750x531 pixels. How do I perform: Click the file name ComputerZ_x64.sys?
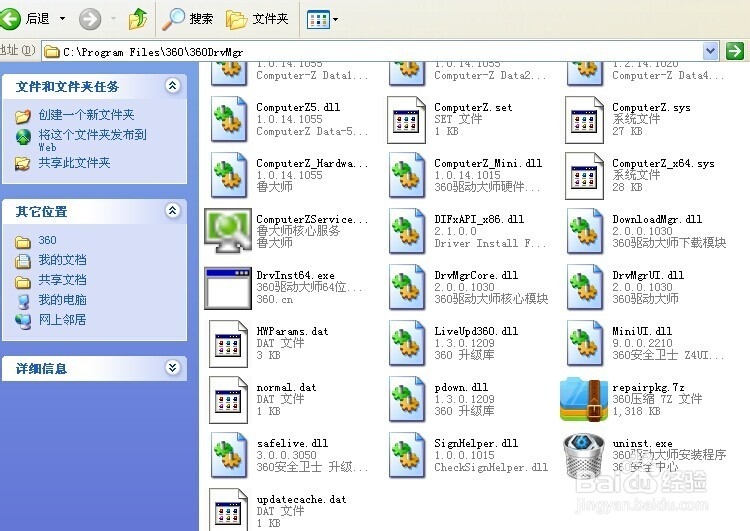click(x=663, y=163)
